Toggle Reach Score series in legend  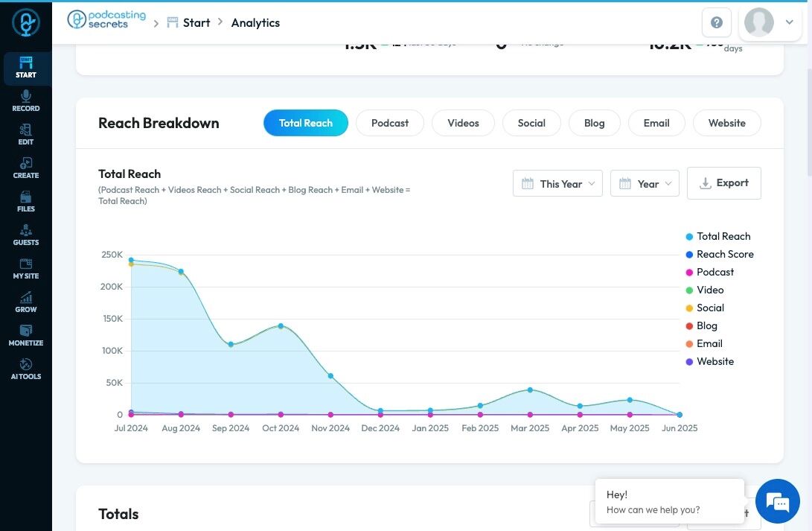719,255
